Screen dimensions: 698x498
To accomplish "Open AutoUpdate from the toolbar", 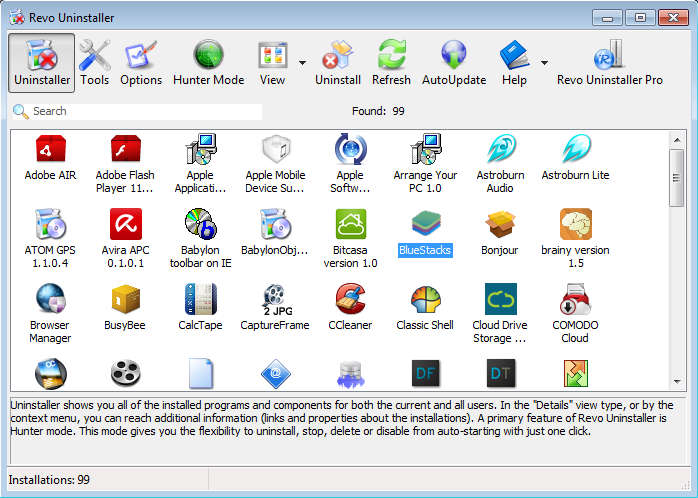I will (453, 62).
